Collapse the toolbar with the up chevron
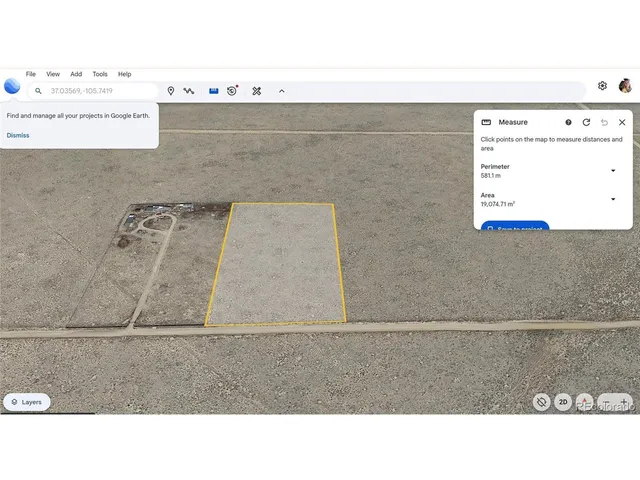Viewport: 640px width, 480px height. point(281,91)
